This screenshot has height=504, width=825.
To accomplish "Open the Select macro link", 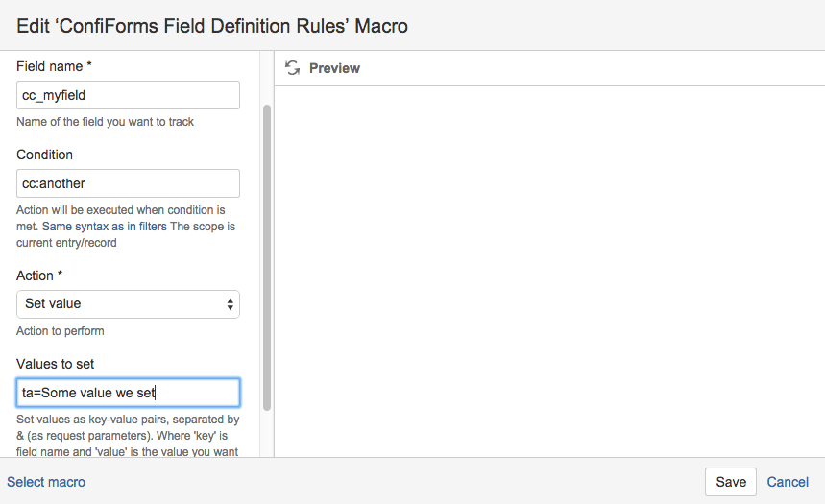I will [46, 482].
